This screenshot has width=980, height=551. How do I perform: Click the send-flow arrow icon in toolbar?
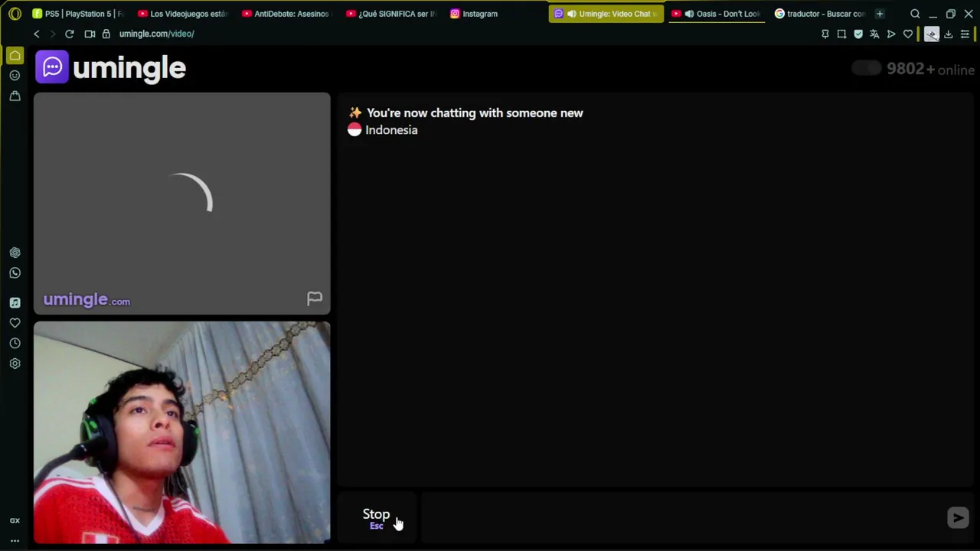(x=891, y=34)
